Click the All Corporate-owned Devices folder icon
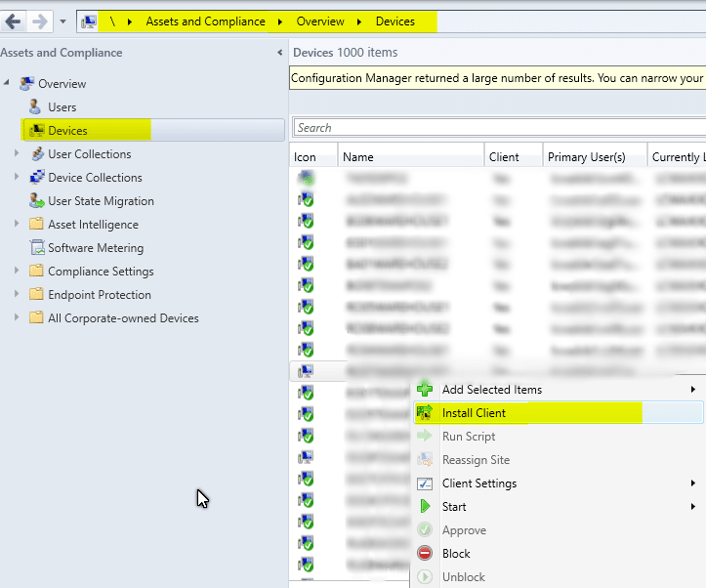Screen dimensions: 706x588 pyautogui.click(x=36, y=317)
